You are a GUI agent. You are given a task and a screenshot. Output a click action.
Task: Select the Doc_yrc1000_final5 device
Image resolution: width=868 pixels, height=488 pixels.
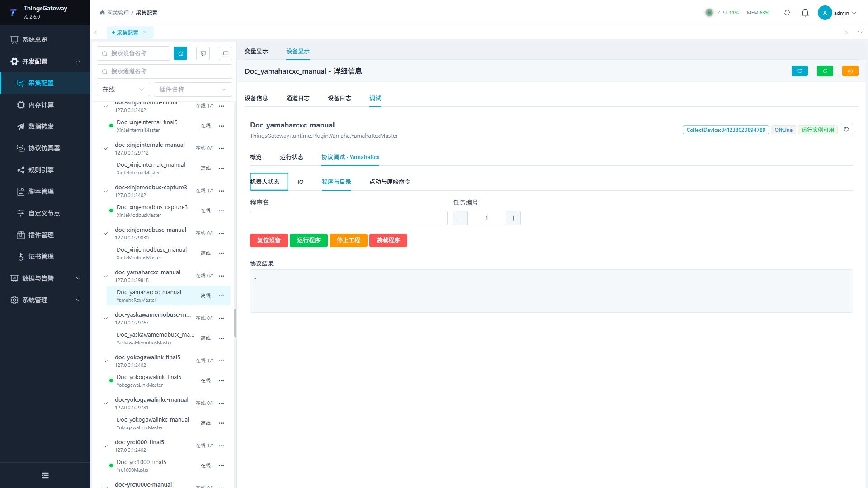pyautogui.click(x=169, y=465)
